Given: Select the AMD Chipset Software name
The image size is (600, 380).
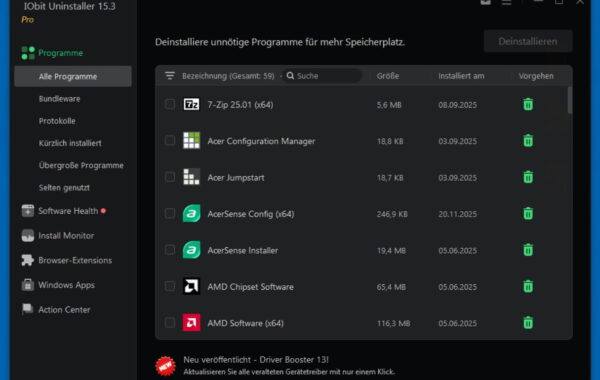Looking at the screenshot, I should click(250, 286).
